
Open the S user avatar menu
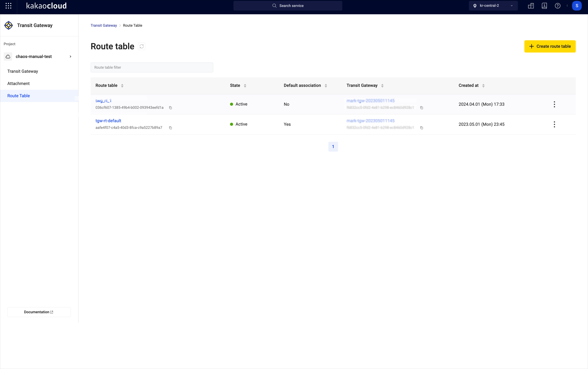tap(577, 6)
